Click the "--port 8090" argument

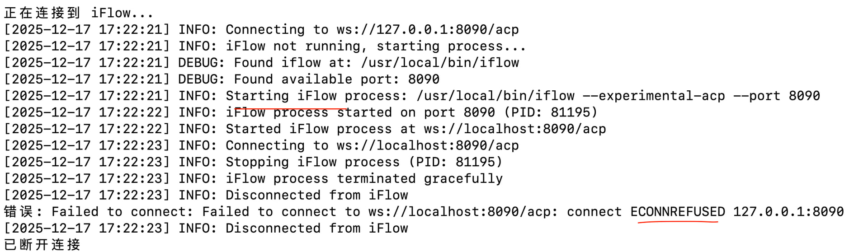784,96
